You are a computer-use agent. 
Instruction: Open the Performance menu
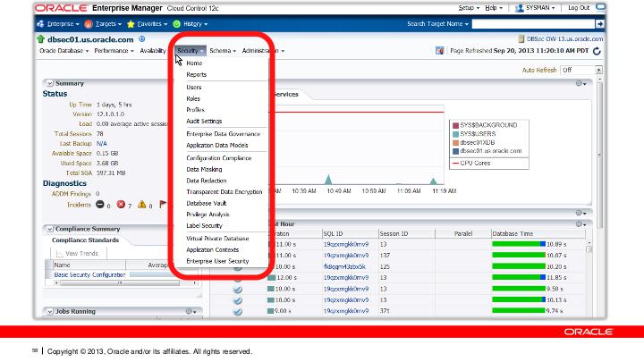[x=114, y=51]
